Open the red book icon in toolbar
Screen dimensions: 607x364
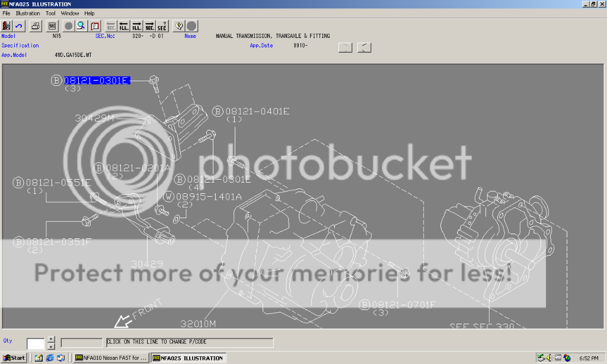(x=95, y=26)
